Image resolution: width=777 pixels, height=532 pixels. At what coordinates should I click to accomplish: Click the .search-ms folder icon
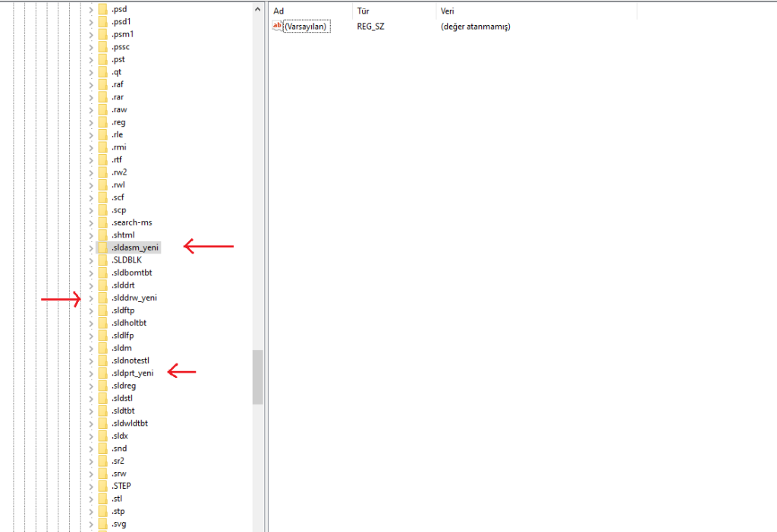(x=102, y=222)
